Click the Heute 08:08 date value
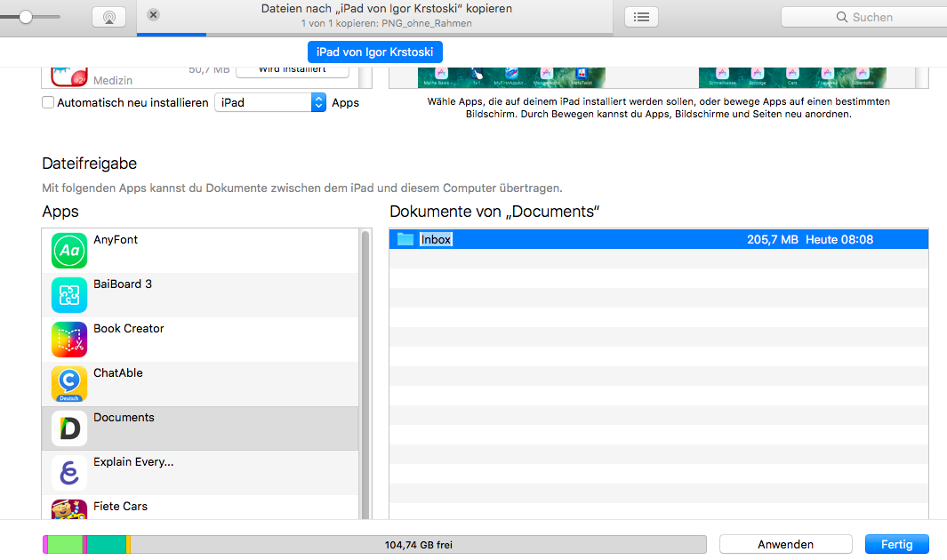 (x=839, y=240)
